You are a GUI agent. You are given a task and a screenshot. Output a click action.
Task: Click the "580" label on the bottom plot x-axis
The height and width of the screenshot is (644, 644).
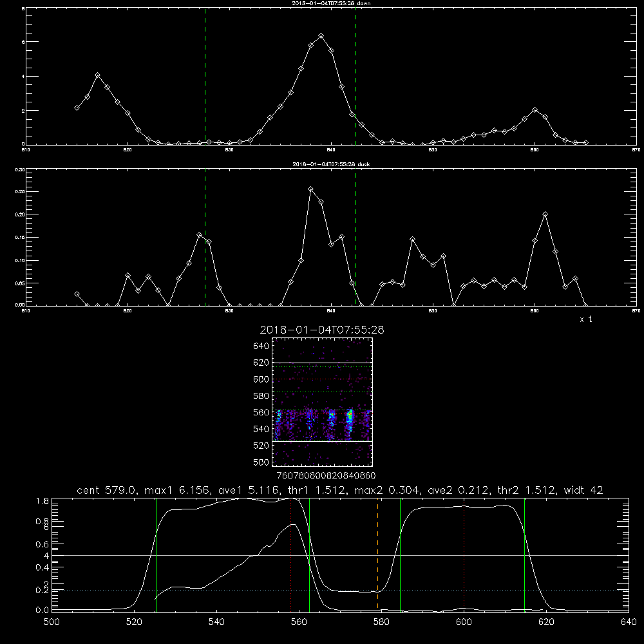[x=381, y=622]
